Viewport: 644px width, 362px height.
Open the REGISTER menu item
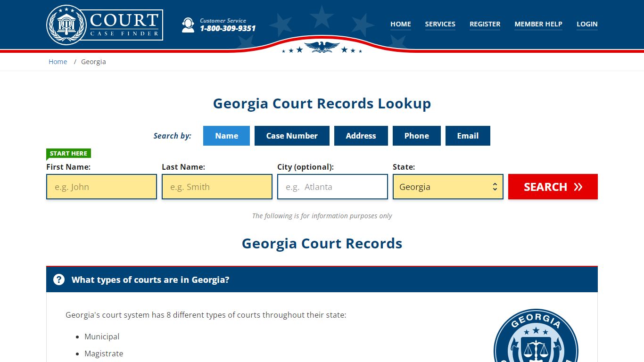pyautogui.click(x=485, y=24)
